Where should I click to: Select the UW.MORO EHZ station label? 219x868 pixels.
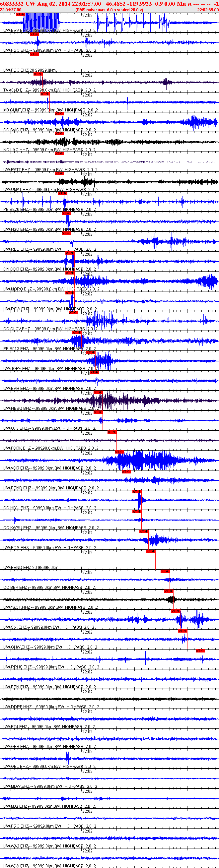(x=51, y=289)
